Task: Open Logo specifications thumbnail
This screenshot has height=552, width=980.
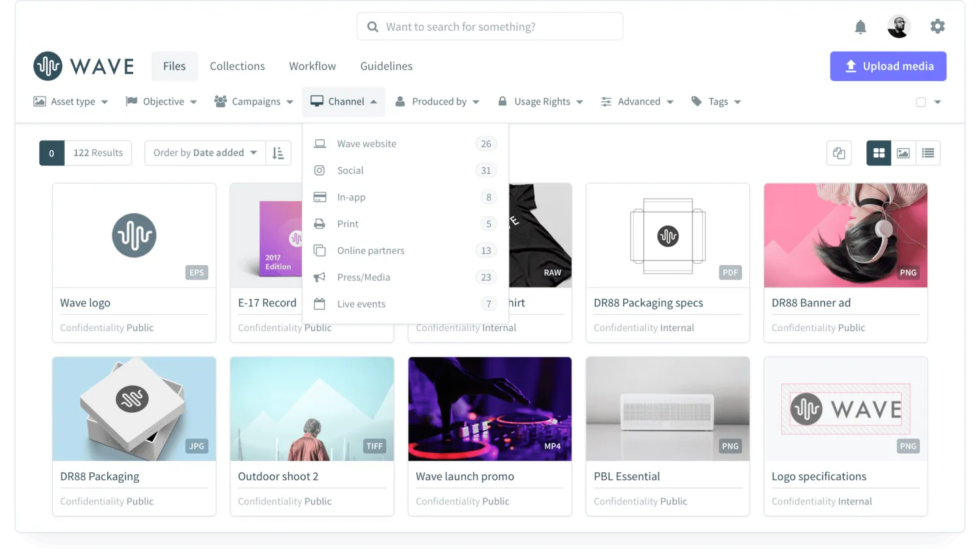Action: (845, 409)
